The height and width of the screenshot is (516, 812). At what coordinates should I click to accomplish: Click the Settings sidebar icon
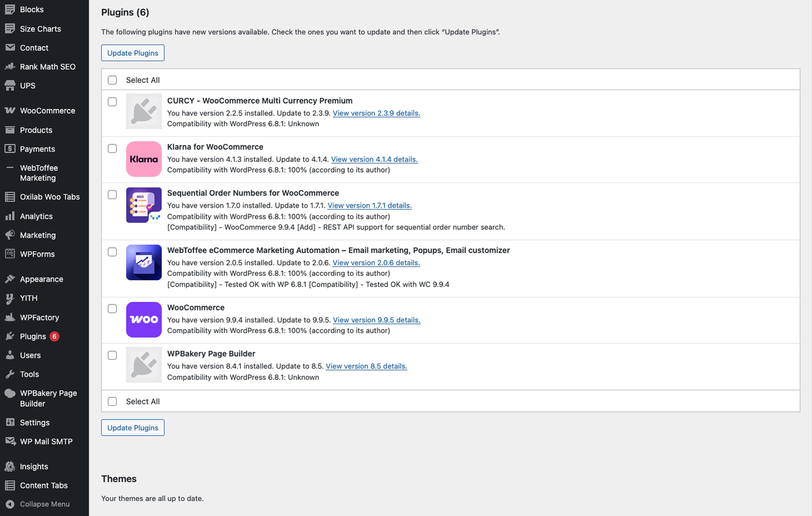click(10, 422)
